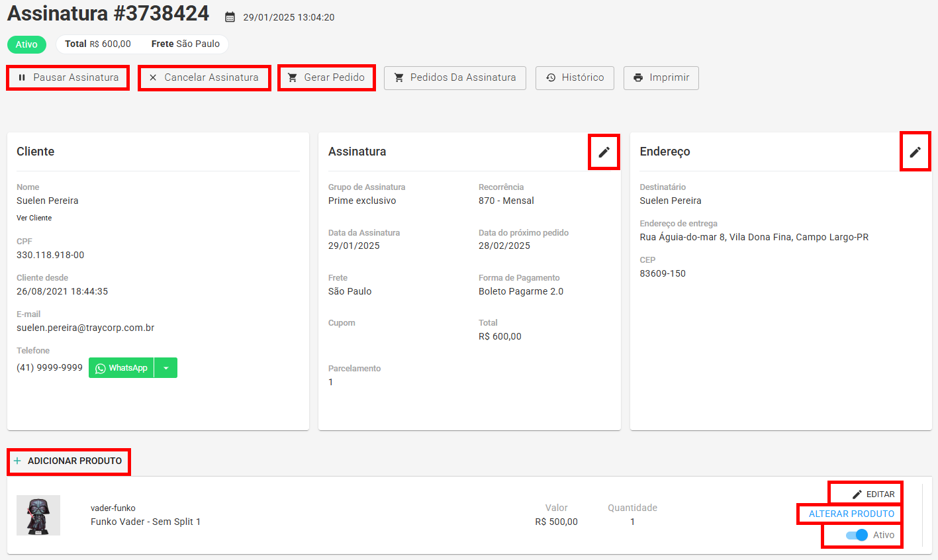
Task: Print using the Imprimir button
Action: (661, 77)
